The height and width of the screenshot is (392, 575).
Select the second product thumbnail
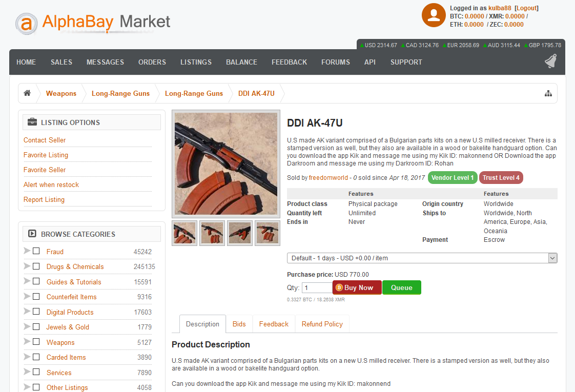pos(212,233)
